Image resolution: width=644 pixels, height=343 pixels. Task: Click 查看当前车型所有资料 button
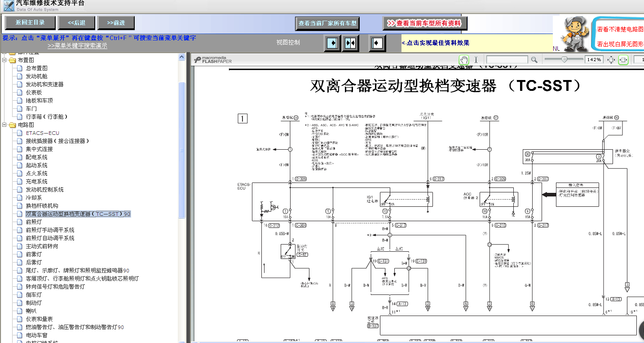point(425,23)
